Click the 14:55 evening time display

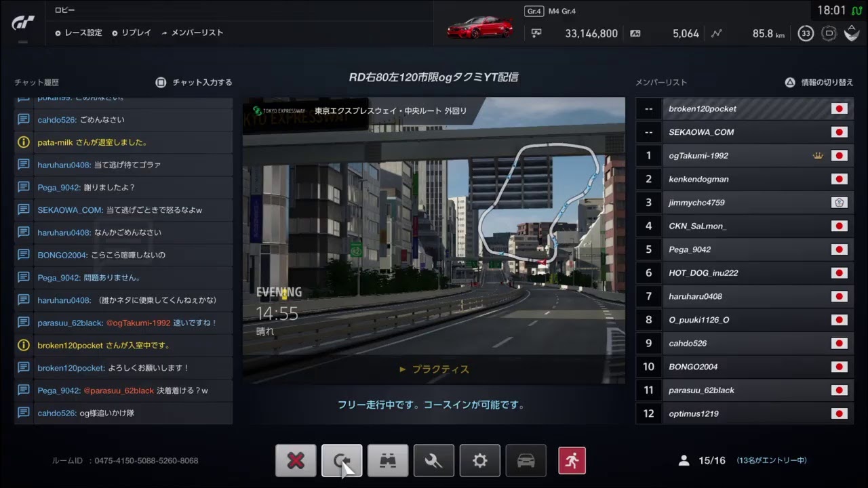277,314
